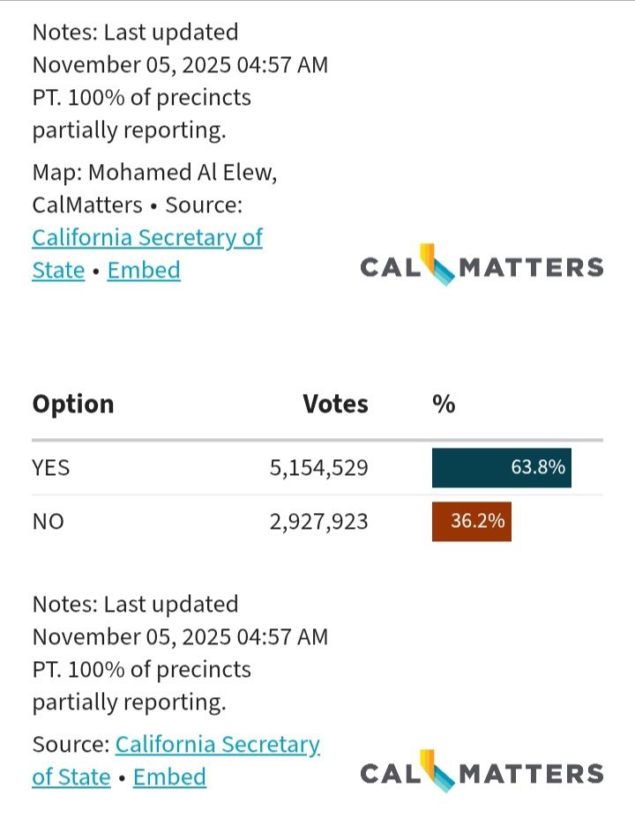Click the dark teal 63.8% bar
This screenshot has height=840, width=635.
click(x=501, y=467)
